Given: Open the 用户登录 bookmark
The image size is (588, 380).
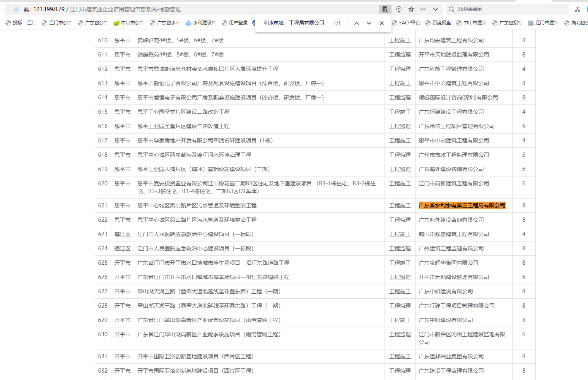Looking at the screenshot, I should click(x=234, y=23).
